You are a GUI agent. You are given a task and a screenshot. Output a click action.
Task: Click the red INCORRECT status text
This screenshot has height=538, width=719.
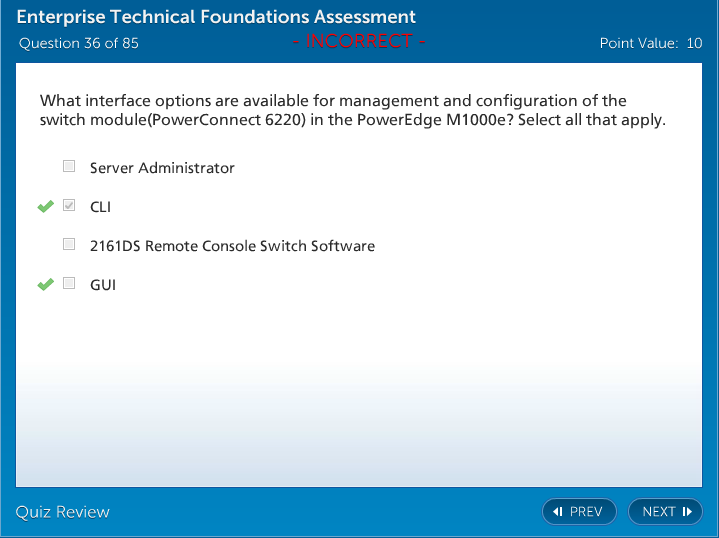click(359, 42)
